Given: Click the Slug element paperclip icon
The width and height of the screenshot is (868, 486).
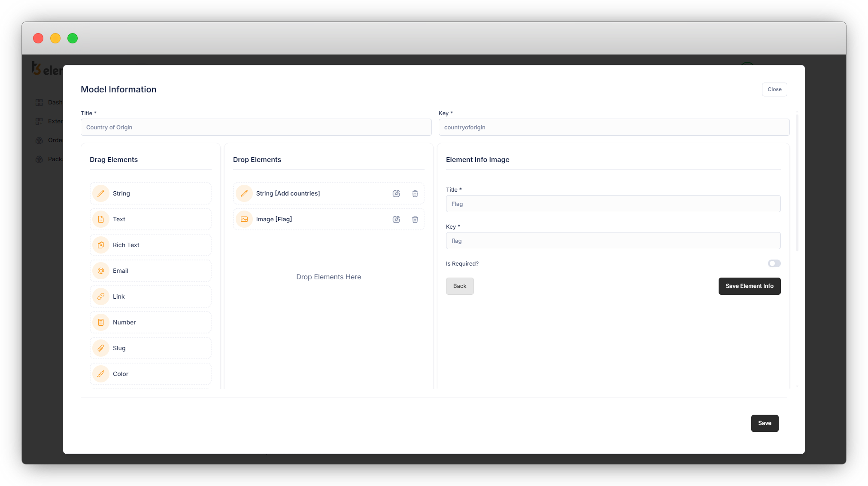Looking at the screenshot, I should pos(101,348).
